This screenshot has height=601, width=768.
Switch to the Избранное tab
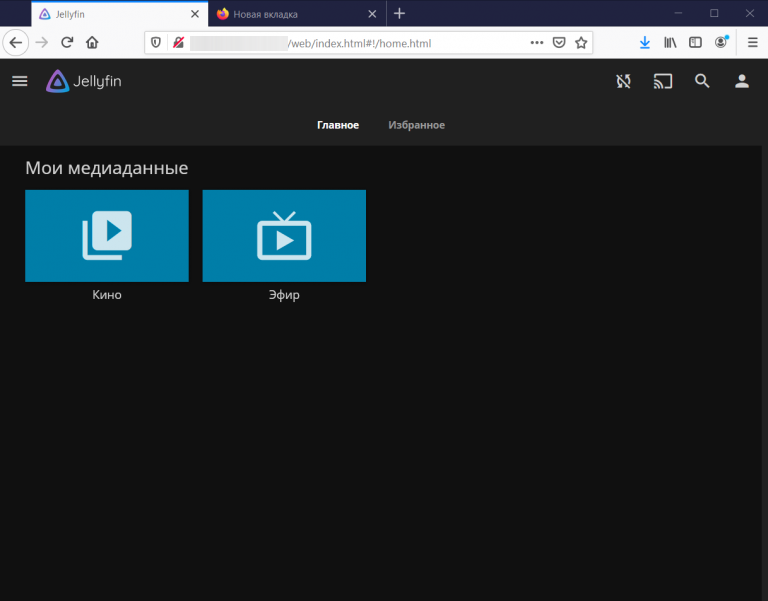(416, 125)
